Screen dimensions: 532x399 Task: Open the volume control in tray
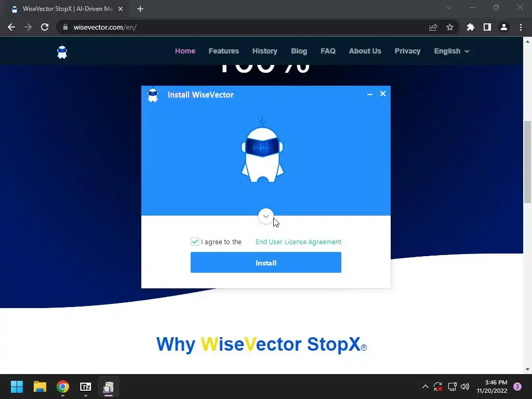coord(465,387)
